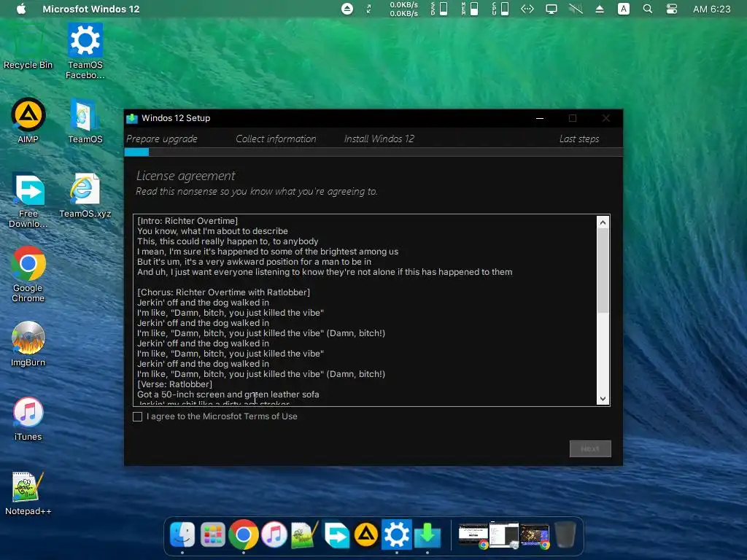747x560 pixels.
Task: Click the license scrollbar down arrow
Action: [603, 399]
